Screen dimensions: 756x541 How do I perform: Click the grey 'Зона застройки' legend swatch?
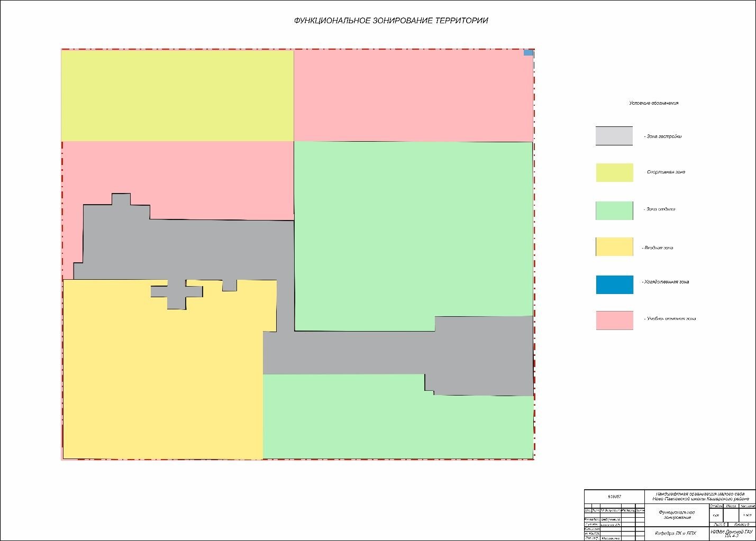click(614, 136)
